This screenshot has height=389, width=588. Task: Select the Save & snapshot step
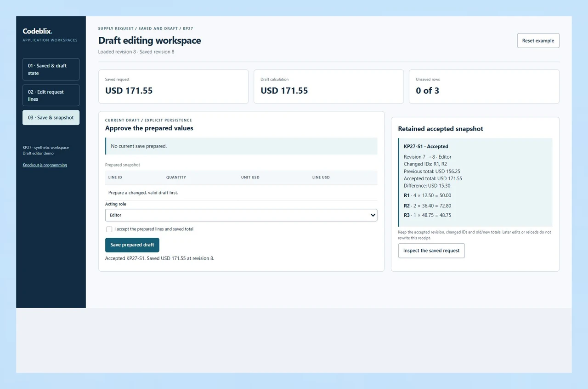pyautogui.click(x=51, y=118)
